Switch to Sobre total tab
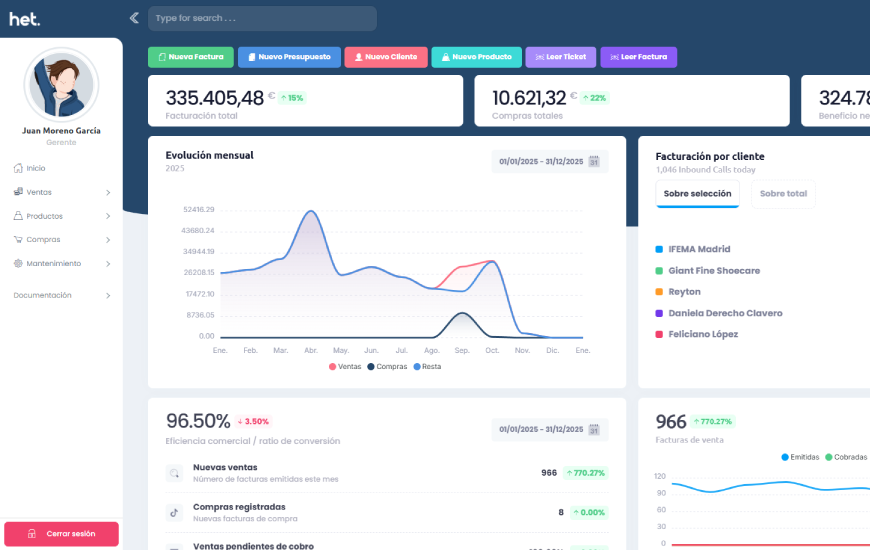 click(x=782, y=194)
